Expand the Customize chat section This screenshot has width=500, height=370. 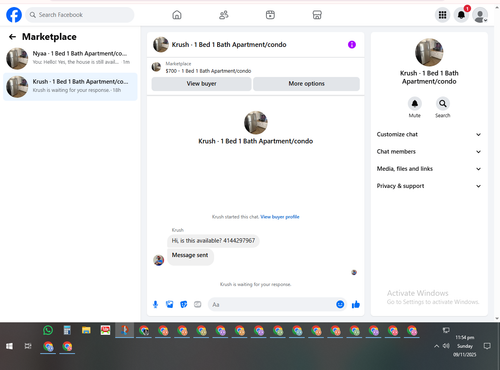[x=429, y=134]
